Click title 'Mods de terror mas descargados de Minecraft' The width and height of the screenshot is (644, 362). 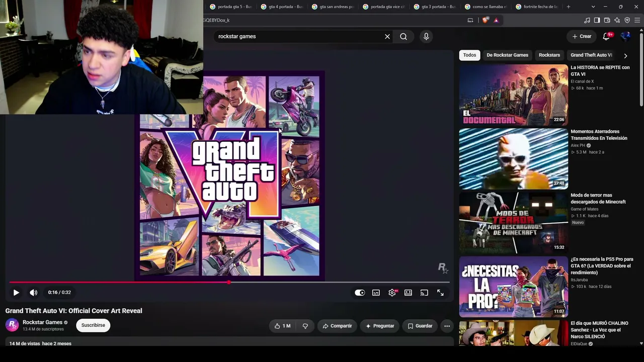point(598,199)
